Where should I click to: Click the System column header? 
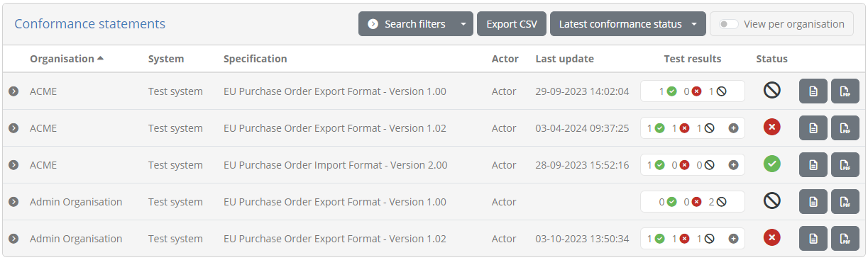coord(166,59)
